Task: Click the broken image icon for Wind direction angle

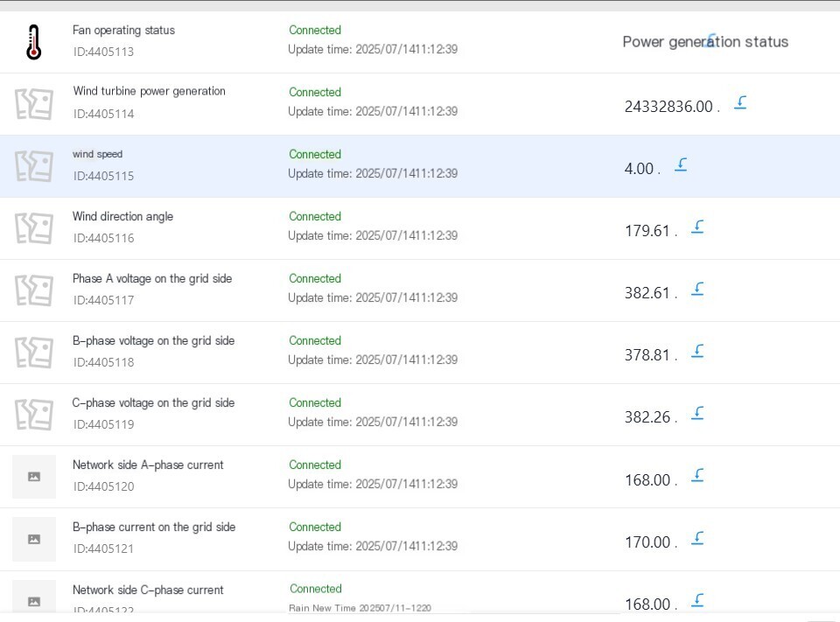Action: [34, 228]
